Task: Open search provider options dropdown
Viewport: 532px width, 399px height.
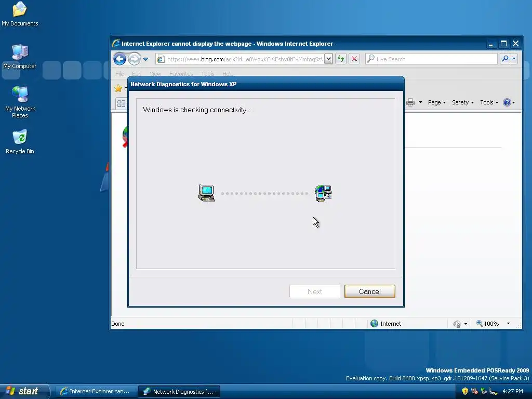Action: tap(514, 59)
